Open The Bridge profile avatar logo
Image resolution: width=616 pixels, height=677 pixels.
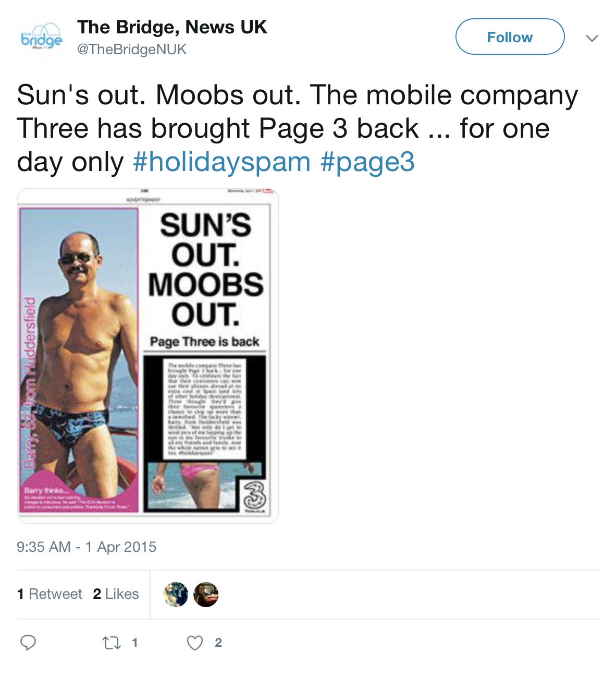coord(41,38)
